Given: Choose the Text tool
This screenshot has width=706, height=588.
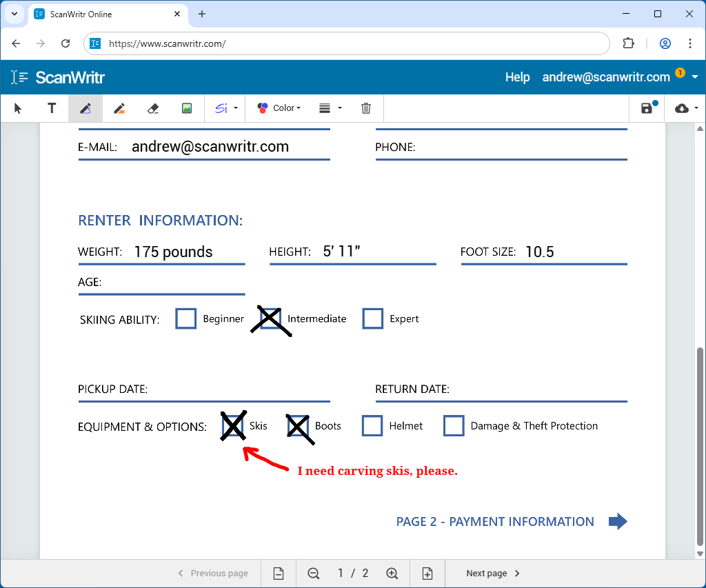Looking at the screenshot, I should pyautogui.click(x=51, y=108).
